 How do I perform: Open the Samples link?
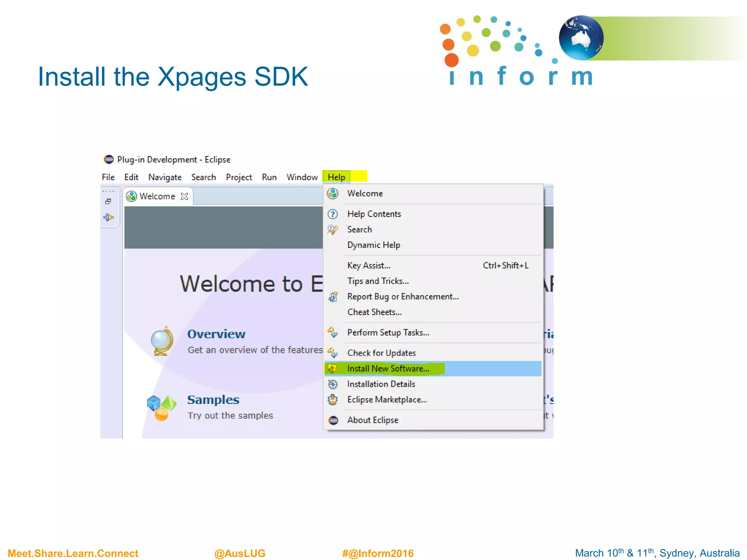213,400
